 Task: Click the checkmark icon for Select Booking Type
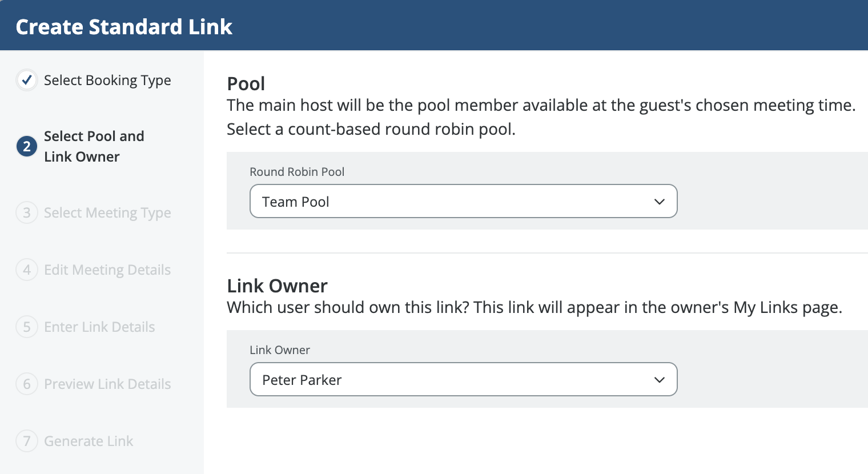[26, 81]
